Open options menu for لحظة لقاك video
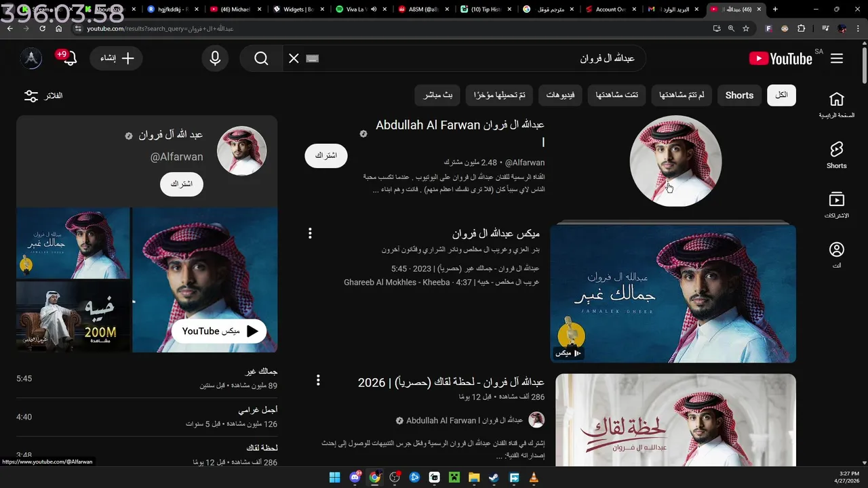This screenshot has height=488, width=868. click(318, 380)
